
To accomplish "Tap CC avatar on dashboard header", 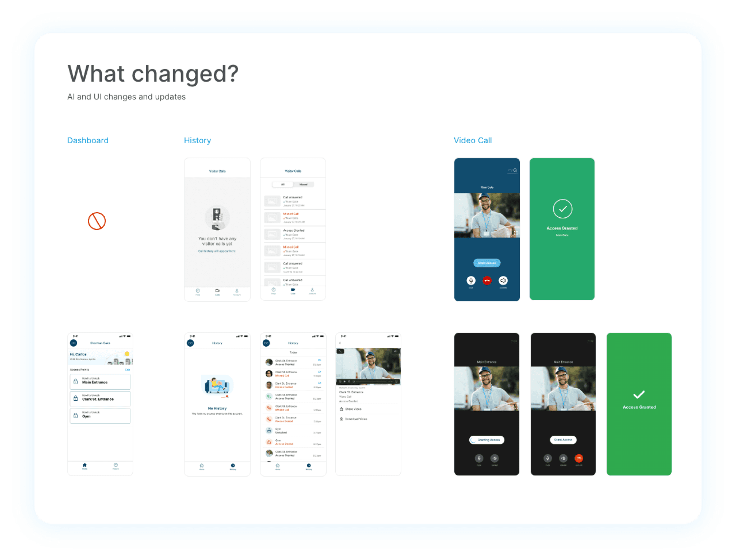I will pos(74,343).
